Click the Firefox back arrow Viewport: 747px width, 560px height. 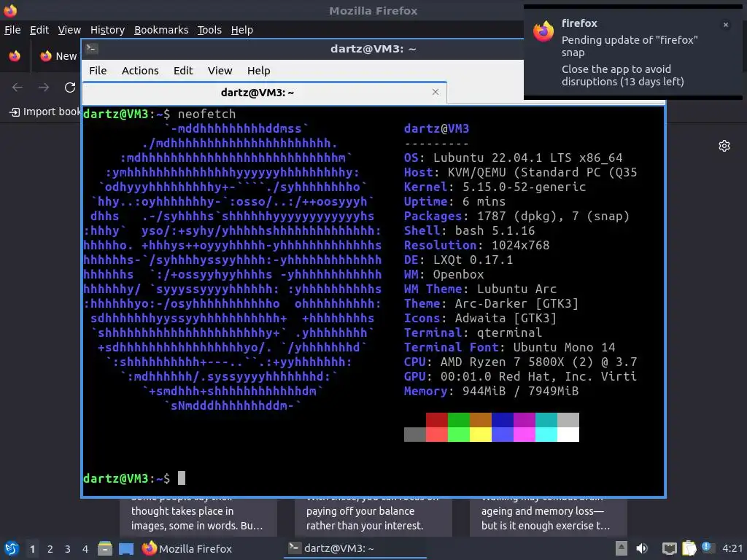pyautogui.click(x=18, y=87)
